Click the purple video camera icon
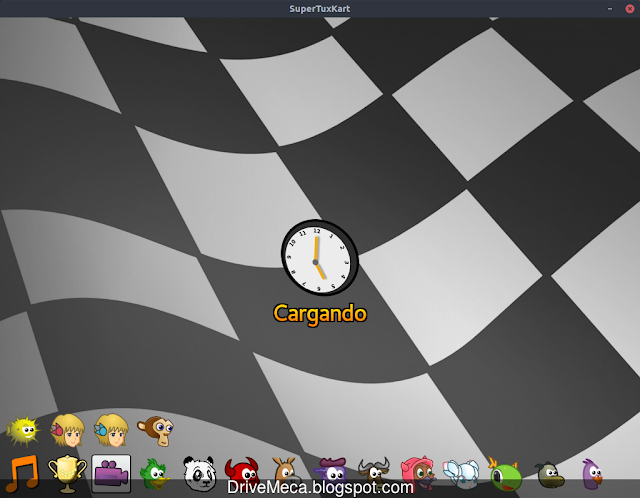The image size is (640, 498). (111, 474)
